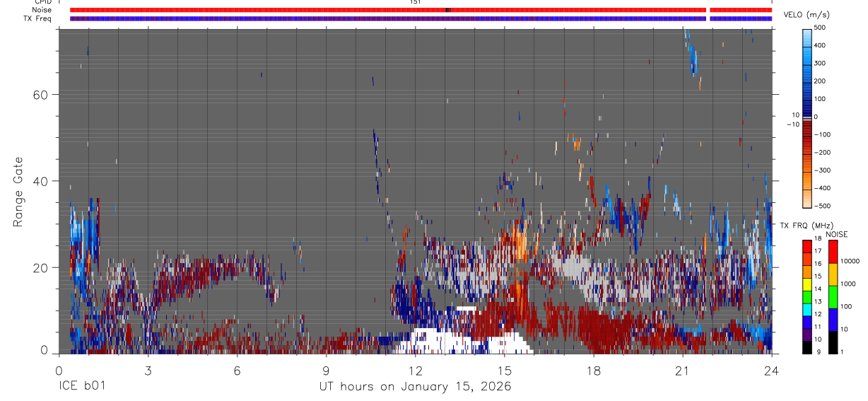868x401 pixels.
Task: Click the '60' tick on the Range Gate axis
Action: [40, 95]
